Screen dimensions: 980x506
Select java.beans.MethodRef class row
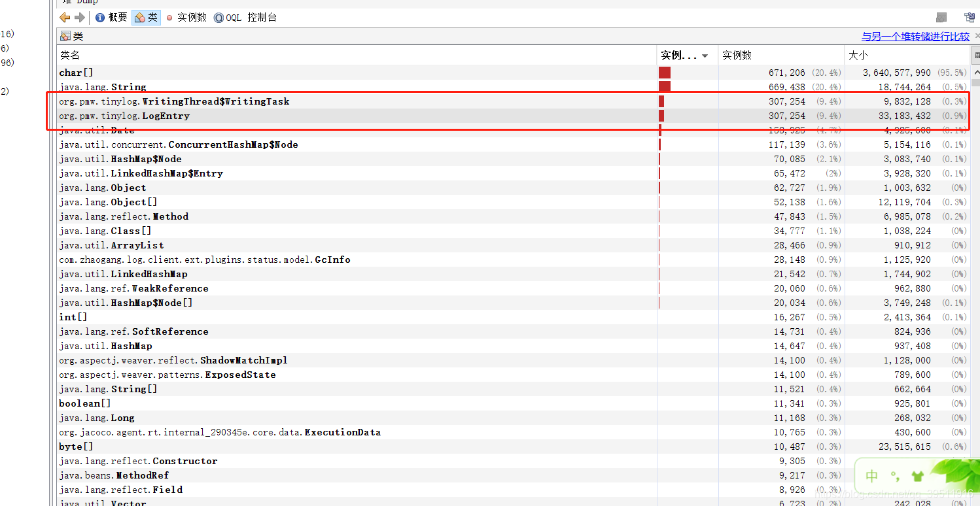click(x=514, y=475)
